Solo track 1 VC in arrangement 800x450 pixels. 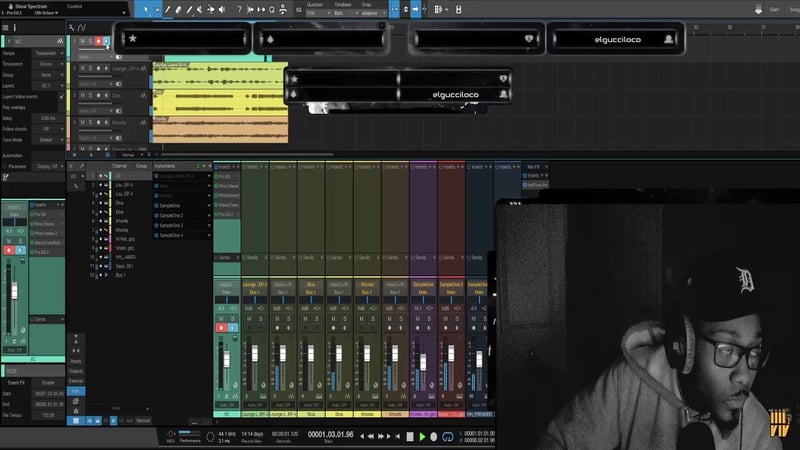tap(90, 41)
